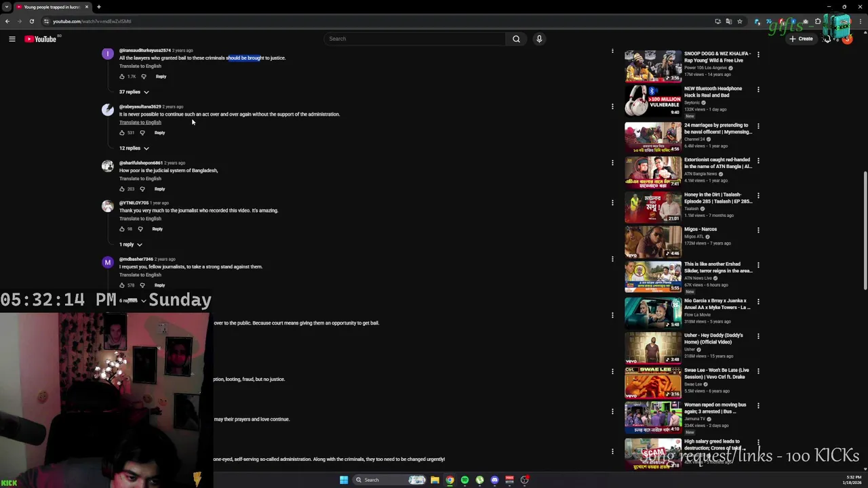
Task: Open options menu for 'journalist who recorded' comment
Action: 612,203
